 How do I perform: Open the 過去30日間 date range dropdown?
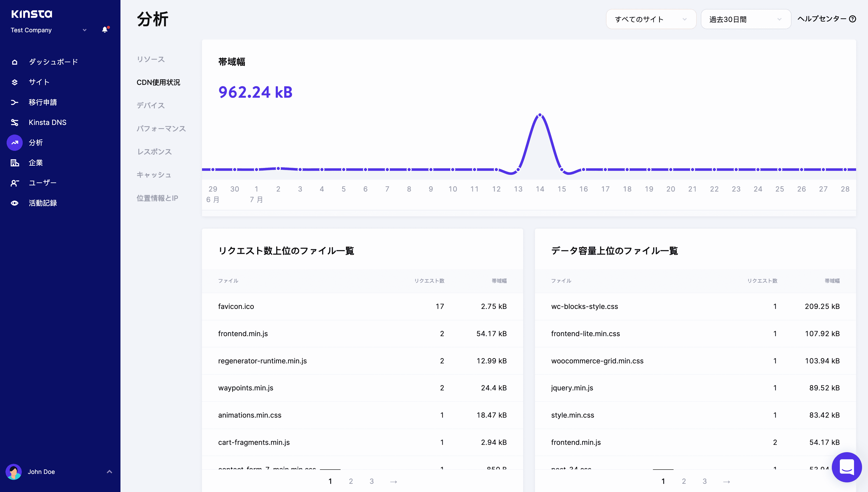coord(746,19)
